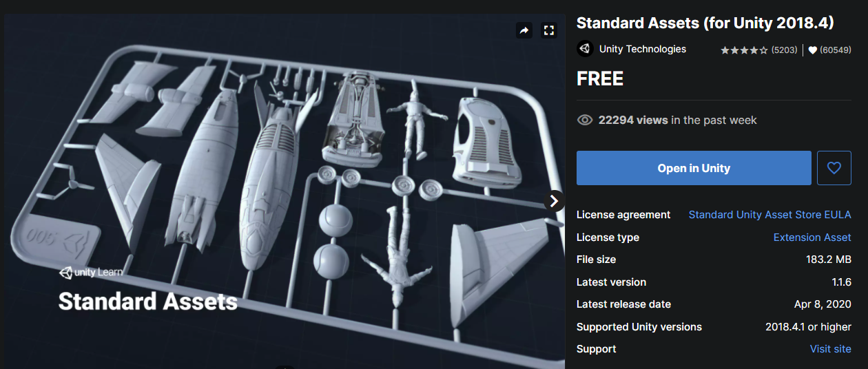This screenshot has height=369, width=868.
Task: Click the Unity Learn logo on image
Action: (91, 273)
